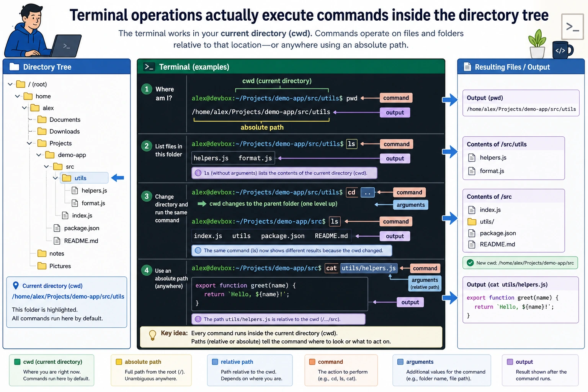Collapse the demo-app folder chevron
This screenshot has width=588, height=392.
(39, 155)
